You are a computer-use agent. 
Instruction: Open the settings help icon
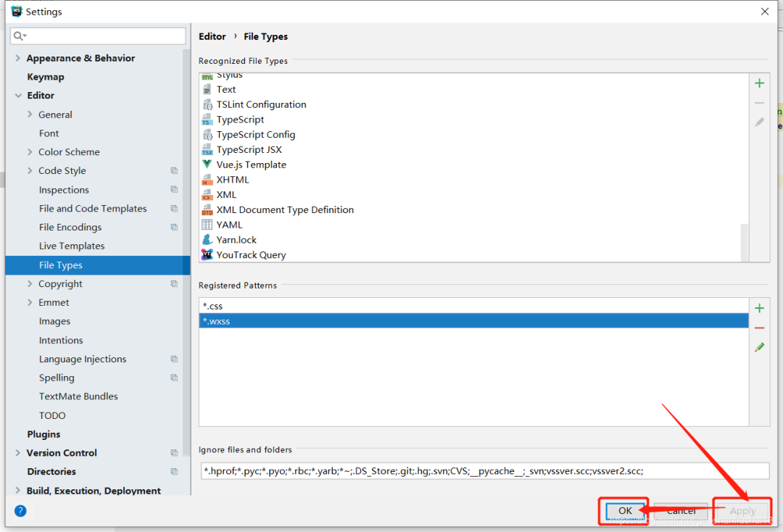tap(20, 510)
